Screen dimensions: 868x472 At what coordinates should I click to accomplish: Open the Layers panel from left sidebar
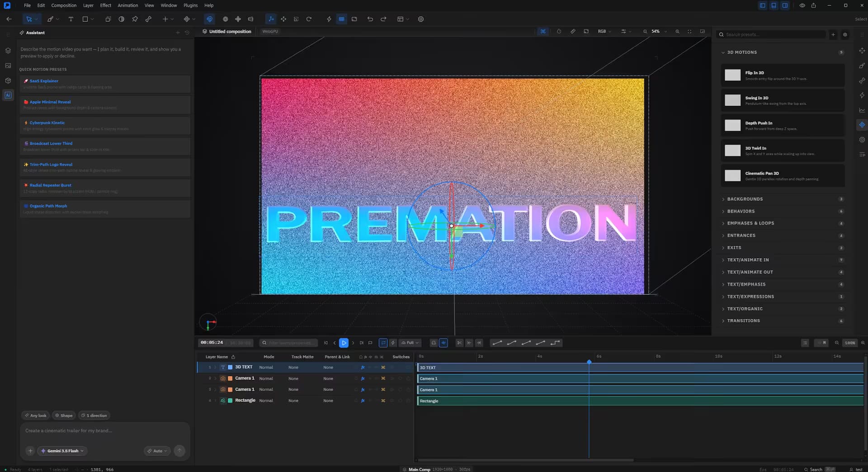pyautogui.click(x=8, y=51)
